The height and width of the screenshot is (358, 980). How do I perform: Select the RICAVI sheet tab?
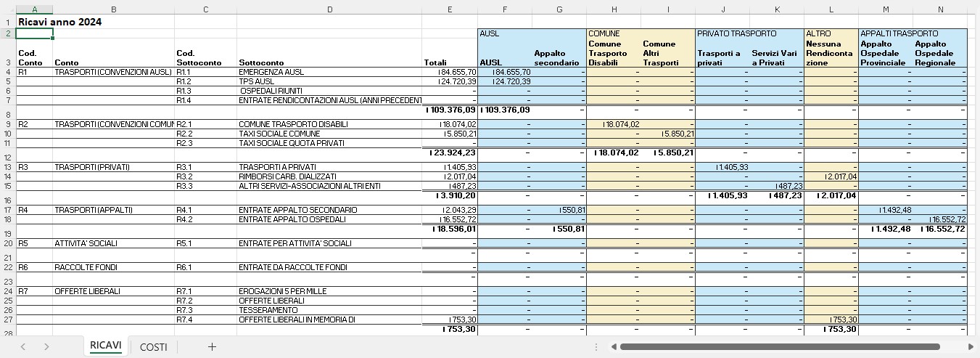coord(106,346)
